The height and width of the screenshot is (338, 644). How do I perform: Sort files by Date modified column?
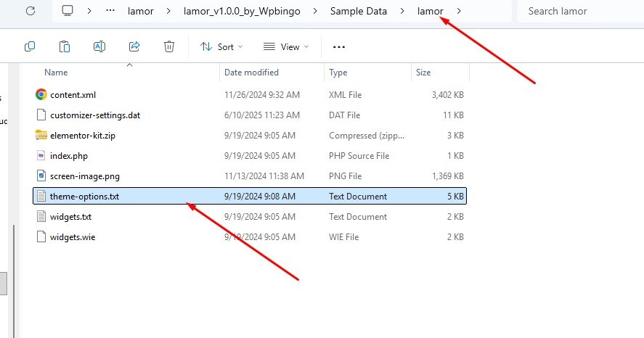pyautogui.click(x=251, y=73)
